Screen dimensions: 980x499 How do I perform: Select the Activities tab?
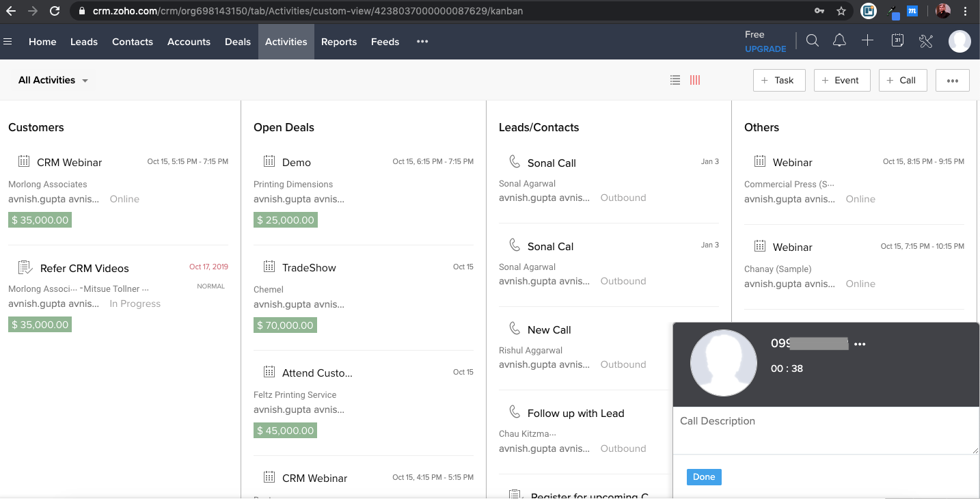[286, 42]
